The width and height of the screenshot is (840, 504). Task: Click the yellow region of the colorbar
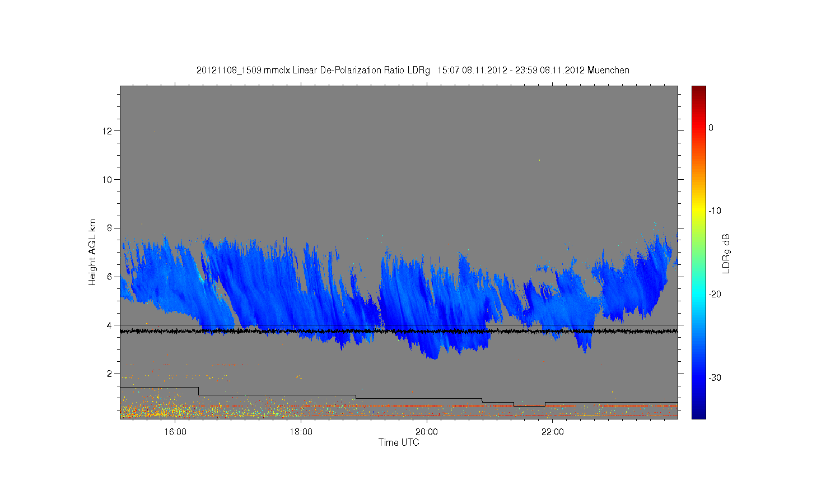click(x=698, y=211)
